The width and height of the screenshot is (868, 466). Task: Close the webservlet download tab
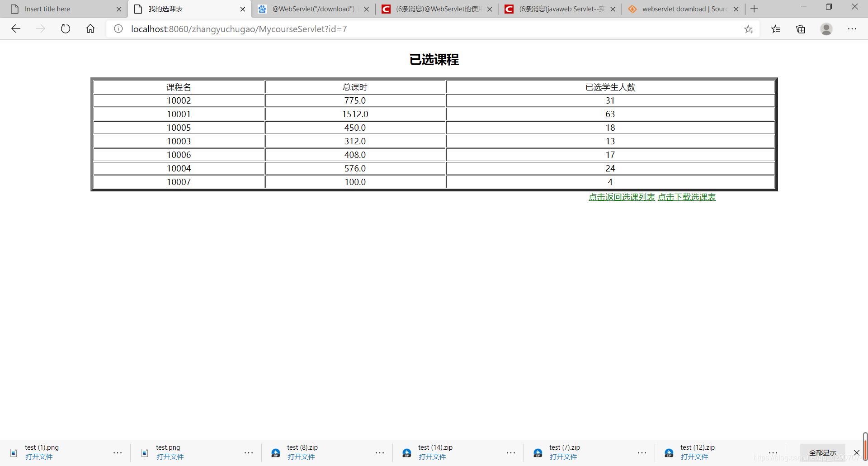click(736, 9)
